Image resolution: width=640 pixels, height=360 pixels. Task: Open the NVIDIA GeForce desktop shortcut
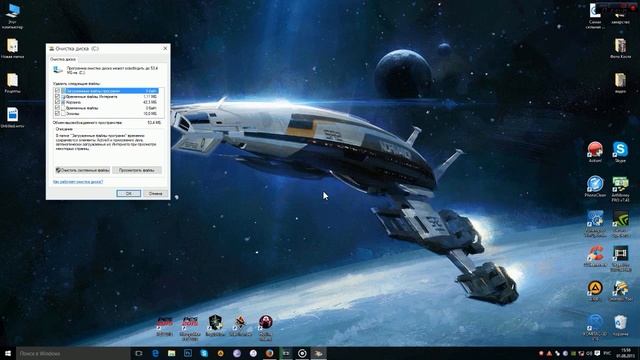point(620,224)
